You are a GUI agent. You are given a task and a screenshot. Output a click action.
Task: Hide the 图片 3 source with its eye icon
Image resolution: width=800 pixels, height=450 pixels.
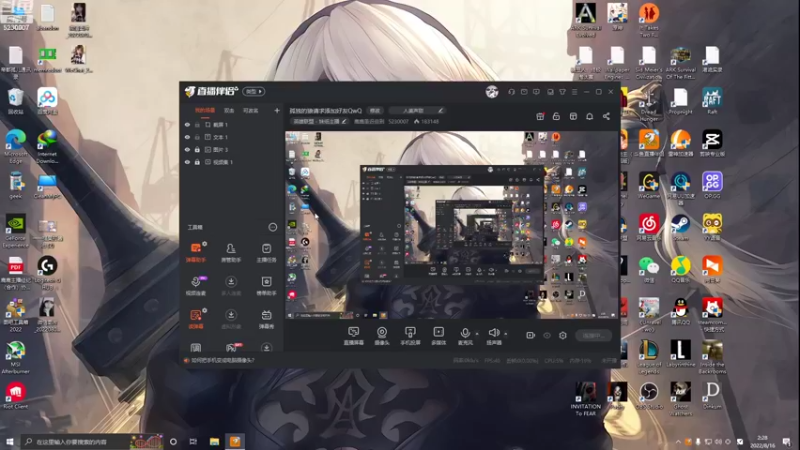[x=187, y=149]
